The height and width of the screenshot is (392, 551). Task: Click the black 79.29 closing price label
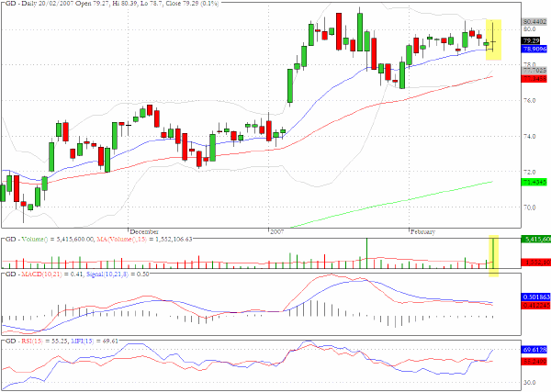532,40
